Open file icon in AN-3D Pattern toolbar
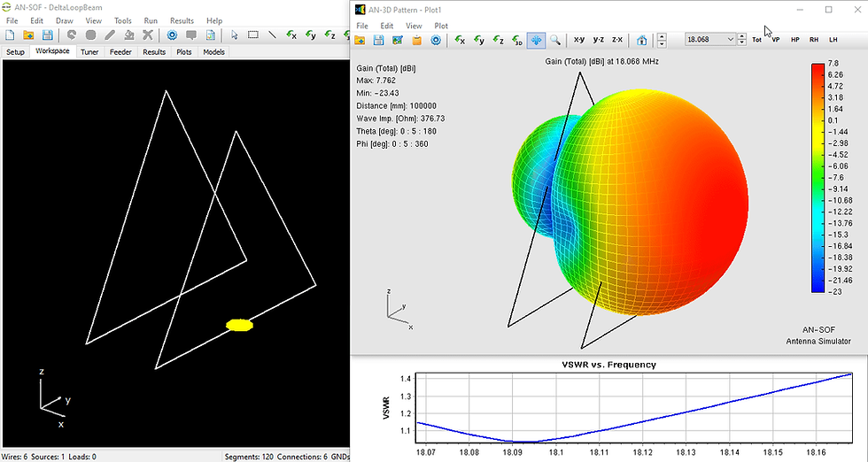Image resolution: width=868 pixels, height=462 pixels. point(360,40)
